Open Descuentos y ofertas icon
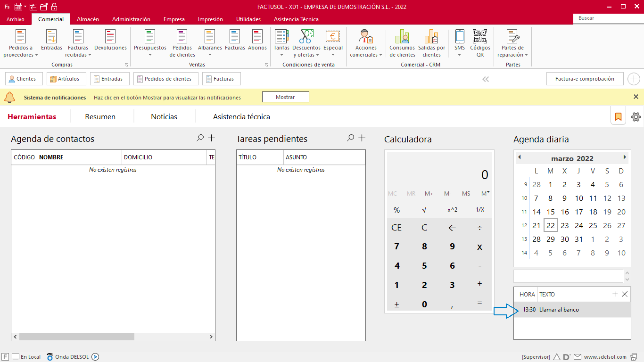The width and height of the screenshot is (644, 362). 306,43
